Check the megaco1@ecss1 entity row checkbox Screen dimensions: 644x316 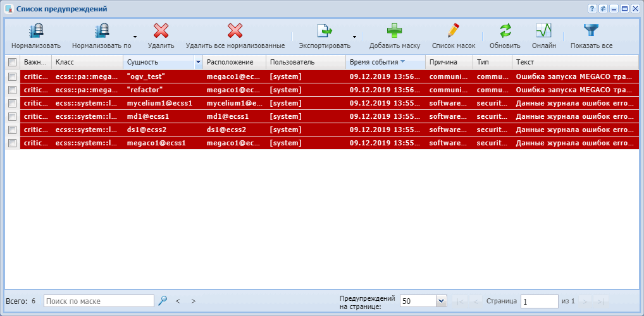12,143
